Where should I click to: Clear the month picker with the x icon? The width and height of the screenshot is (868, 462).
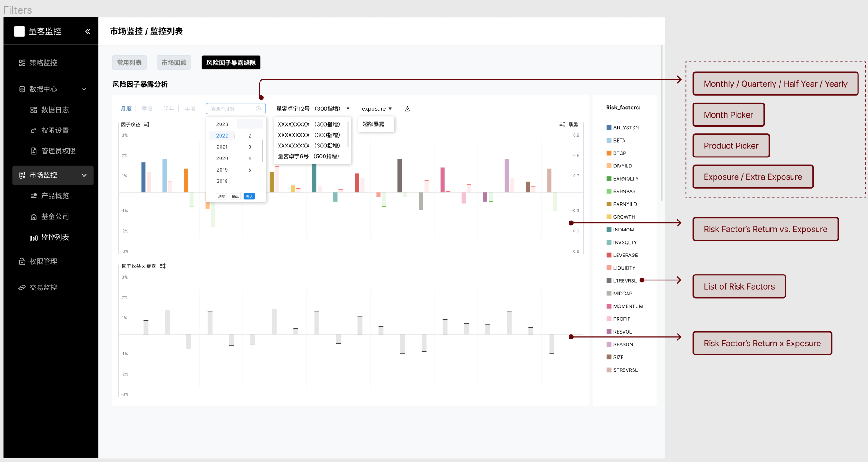click(x=259, y=109)
